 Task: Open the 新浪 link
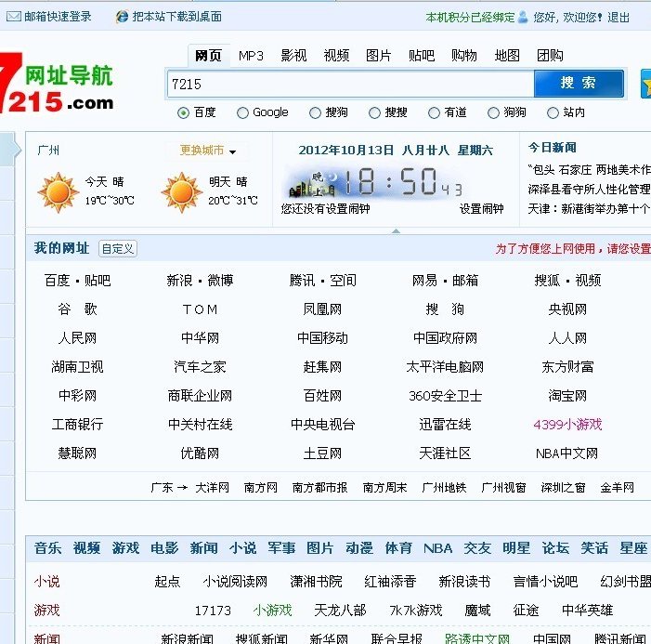click(x=179, y=281)
